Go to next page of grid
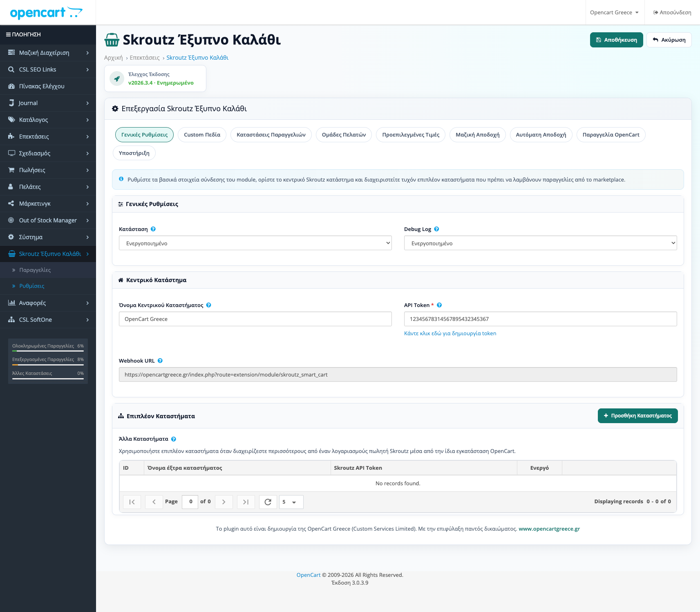The width and height of the screenshot is (700, 612). click(x=224, y=502)
